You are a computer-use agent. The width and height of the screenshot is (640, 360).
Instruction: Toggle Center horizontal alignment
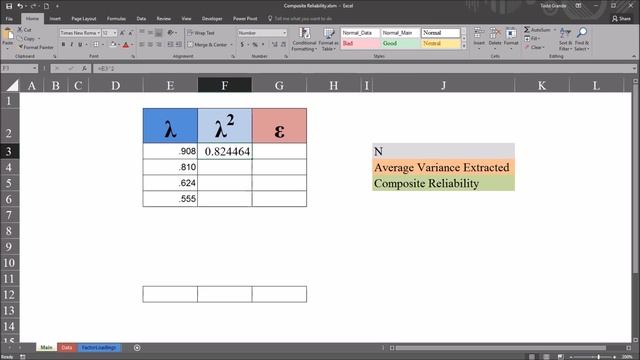pyautogui.click(x=150, y=44)
